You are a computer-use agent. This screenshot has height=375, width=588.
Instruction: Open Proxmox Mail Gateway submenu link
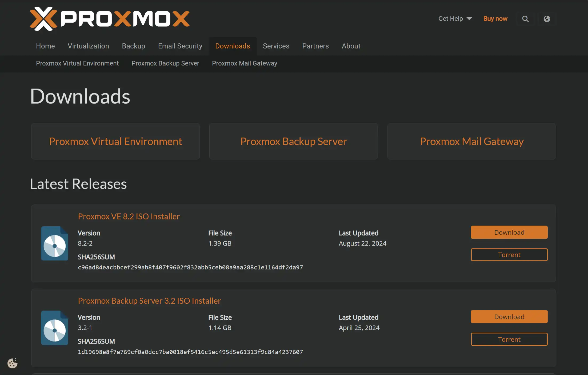point(245,63)
